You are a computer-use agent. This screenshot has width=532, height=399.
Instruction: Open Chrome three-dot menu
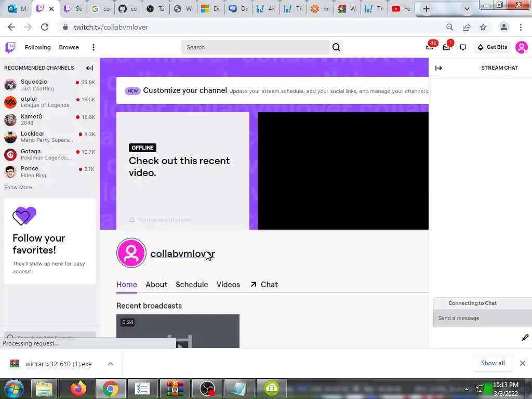[x=521, y=27]
